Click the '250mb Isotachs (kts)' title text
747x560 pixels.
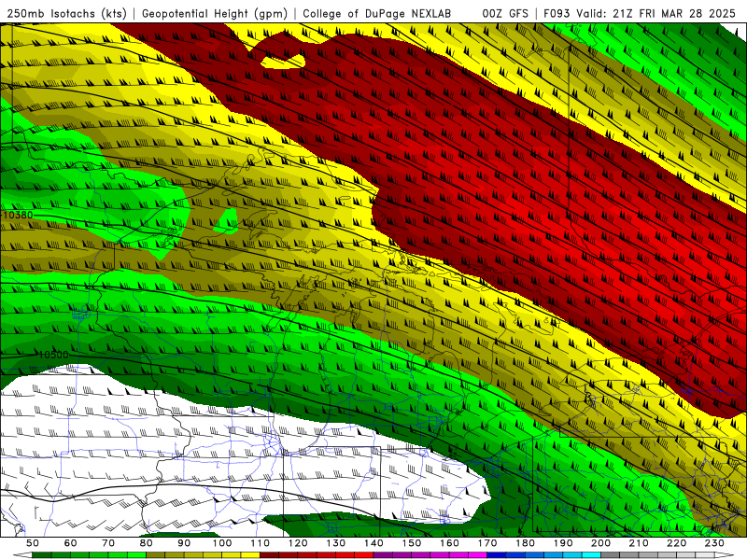click(67, 14)
